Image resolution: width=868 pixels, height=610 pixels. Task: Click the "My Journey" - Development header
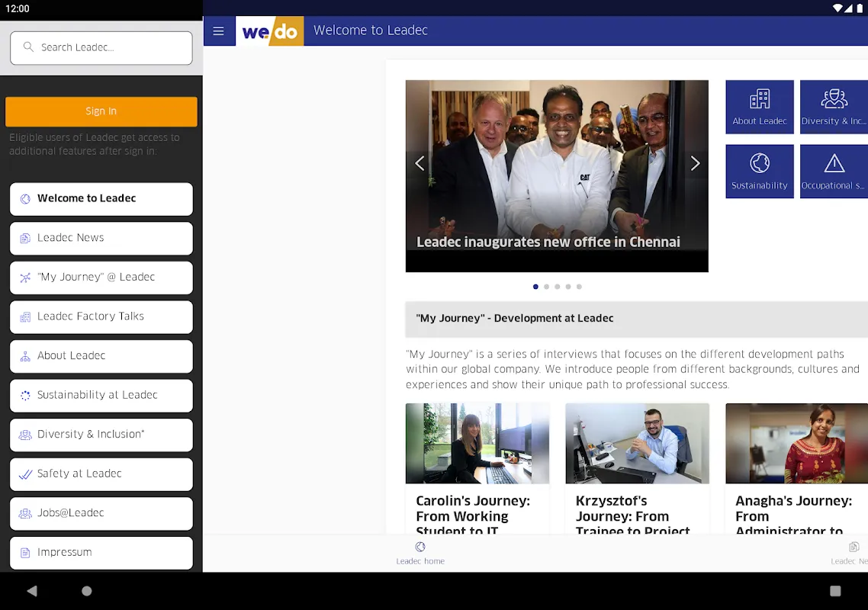pyautogui.click(x=637, y=319)
